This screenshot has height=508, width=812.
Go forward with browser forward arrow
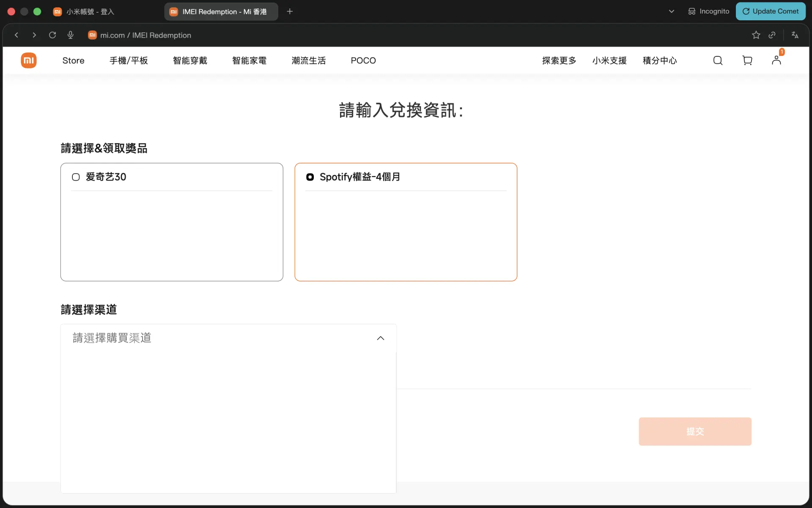point(34,35)
